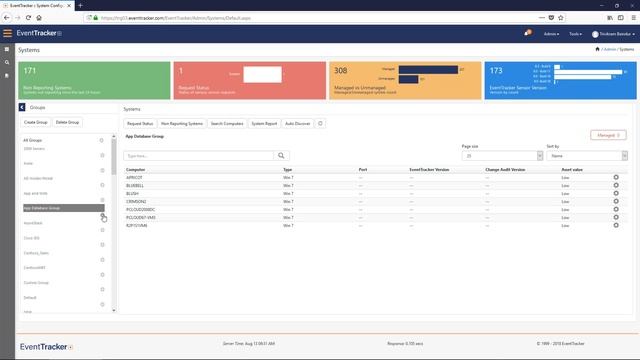Click gear icon for Default group
This screenshot has height=360, width=640.
point(102,304)
